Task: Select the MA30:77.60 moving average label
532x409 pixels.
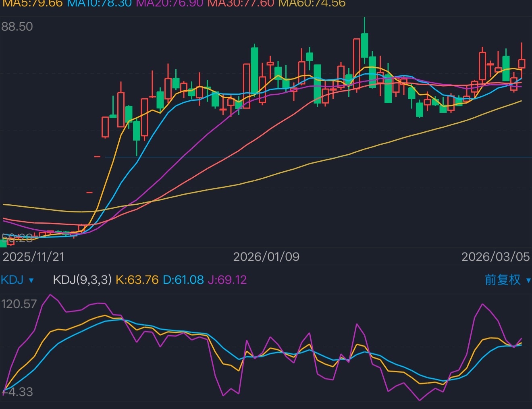Action: point(241,4)
